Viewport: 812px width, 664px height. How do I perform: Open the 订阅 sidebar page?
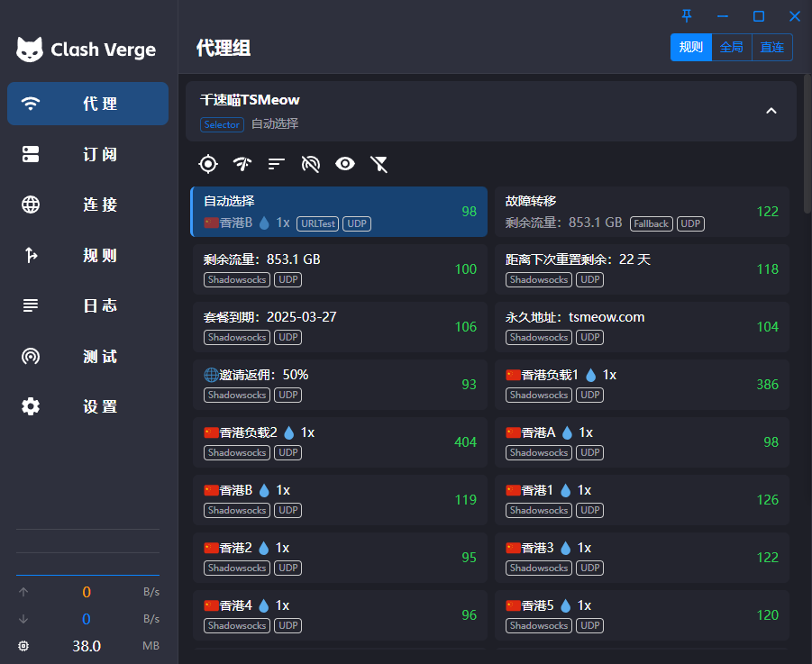[x=87, y=154]
